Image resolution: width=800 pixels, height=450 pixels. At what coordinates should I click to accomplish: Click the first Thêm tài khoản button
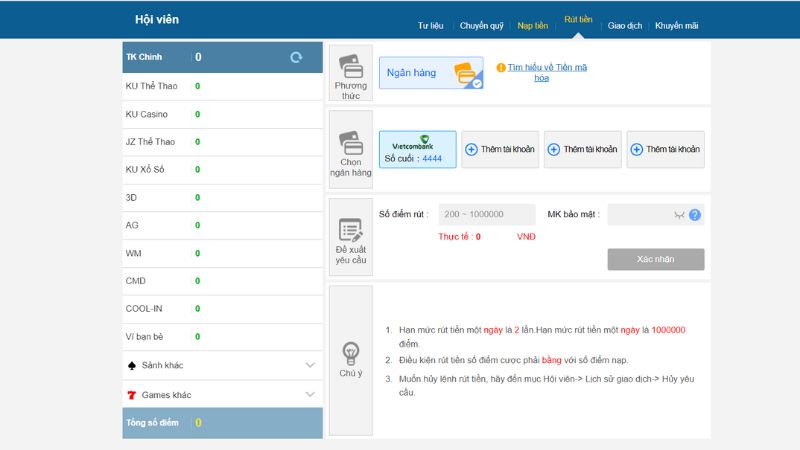[x=500, y=149]
